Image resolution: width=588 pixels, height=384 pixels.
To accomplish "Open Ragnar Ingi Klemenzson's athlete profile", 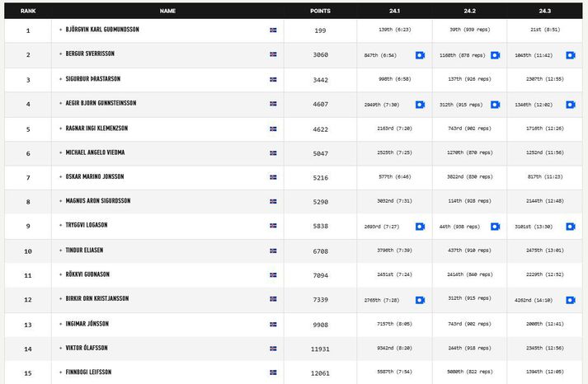I will 96,128.
